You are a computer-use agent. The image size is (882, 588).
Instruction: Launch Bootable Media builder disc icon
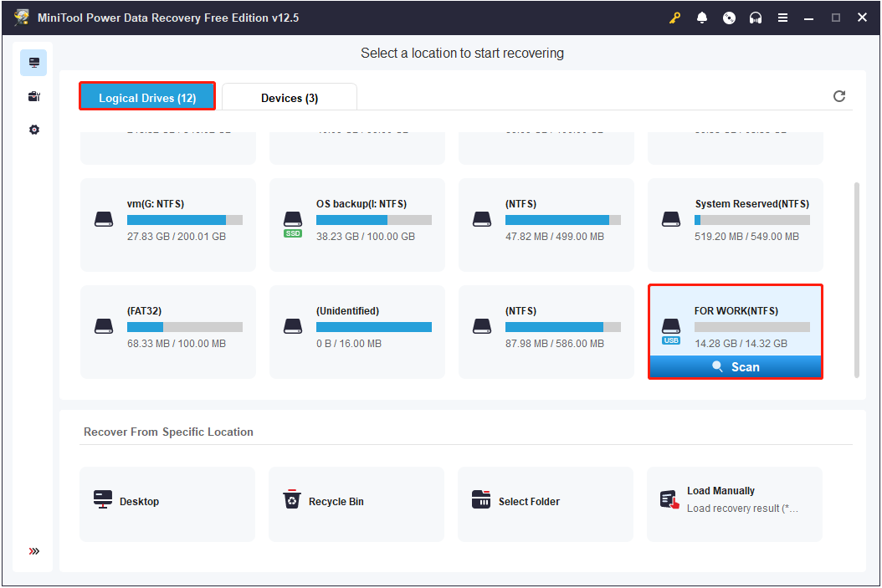(729, 17)
